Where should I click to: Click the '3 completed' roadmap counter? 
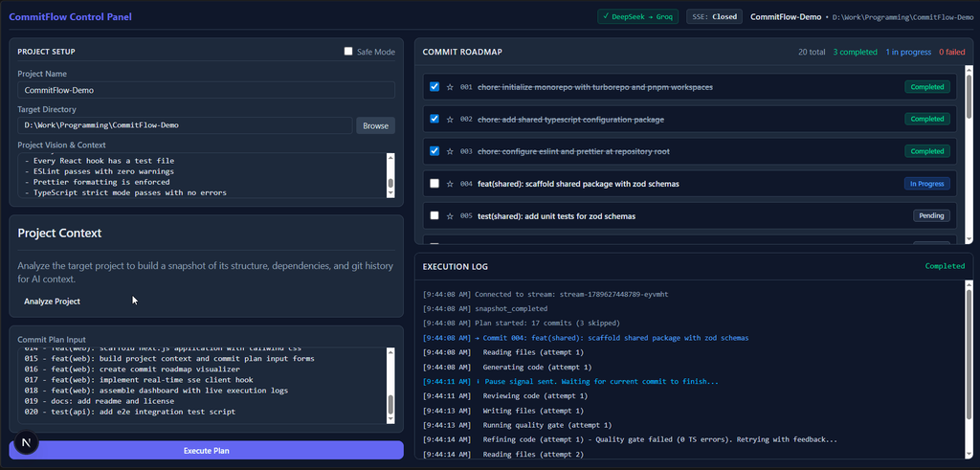coord(855,52)
